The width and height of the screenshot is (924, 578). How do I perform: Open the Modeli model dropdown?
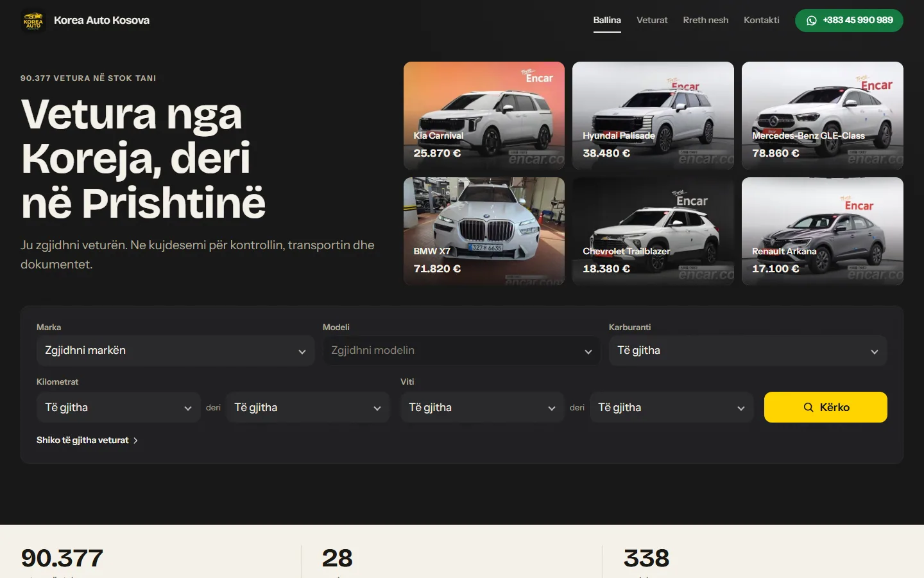pos(461,351)
